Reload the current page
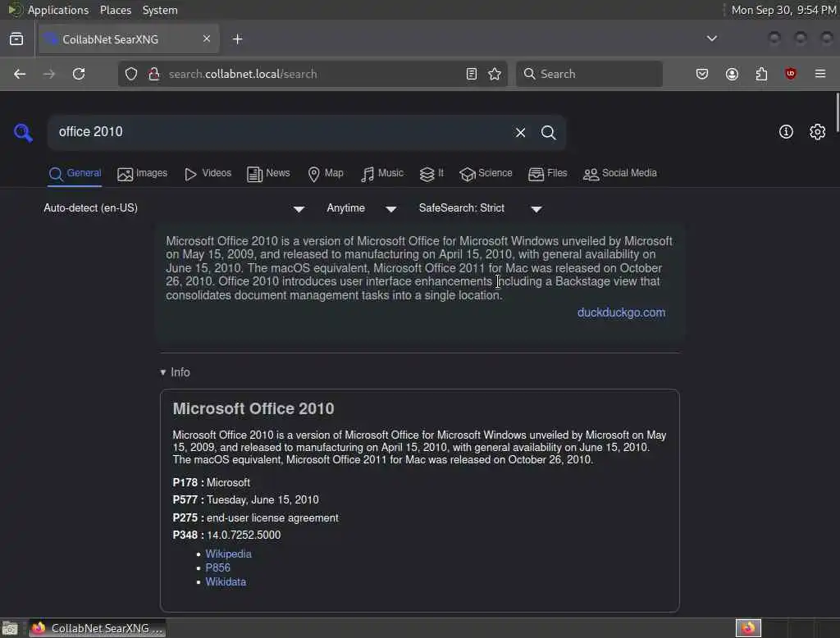 click(x=79, y=74)
